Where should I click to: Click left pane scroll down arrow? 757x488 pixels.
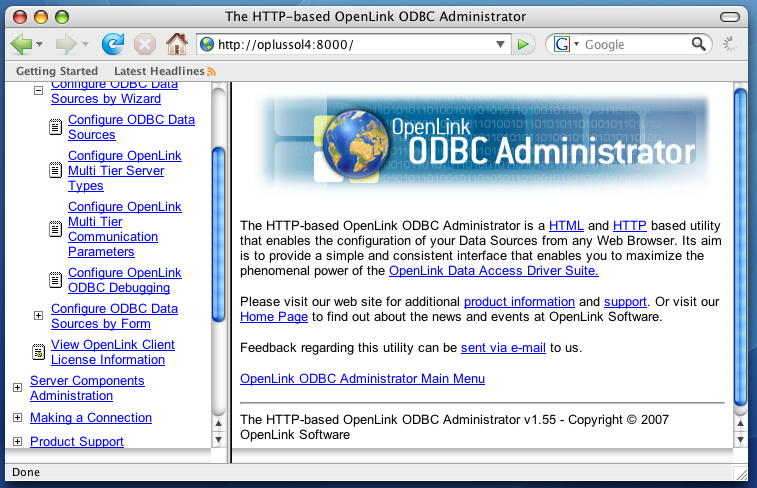click(219, 440)
